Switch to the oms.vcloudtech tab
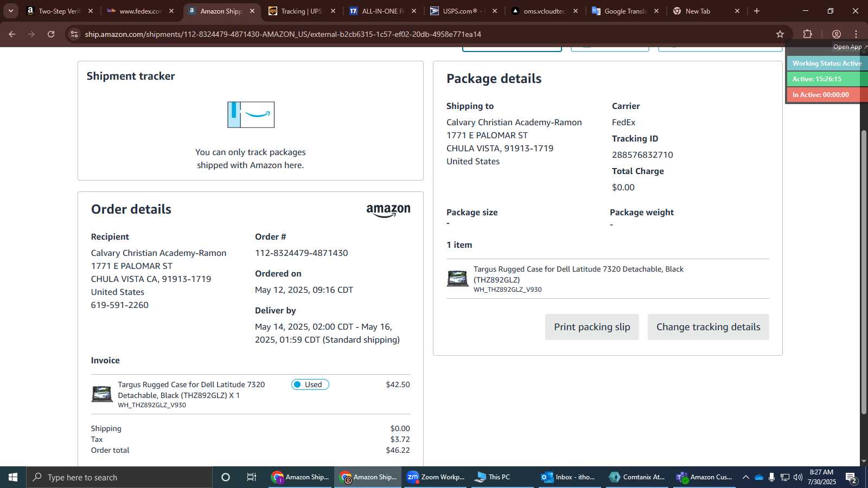868x488 pixels. tap(544, 11)
